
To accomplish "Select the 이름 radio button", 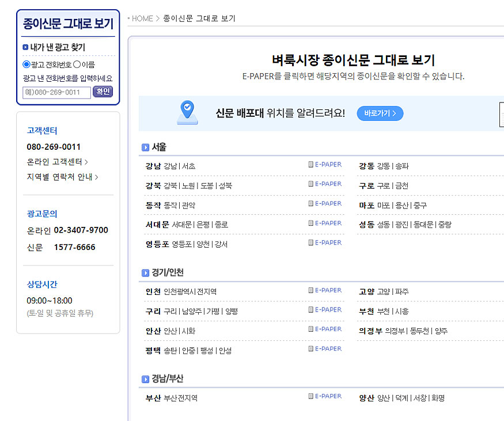I will [77, 65].
